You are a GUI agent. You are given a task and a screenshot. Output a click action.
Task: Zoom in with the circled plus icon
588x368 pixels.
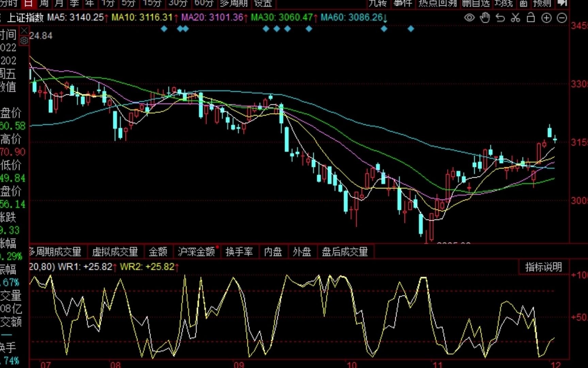(x=546, y=18)
